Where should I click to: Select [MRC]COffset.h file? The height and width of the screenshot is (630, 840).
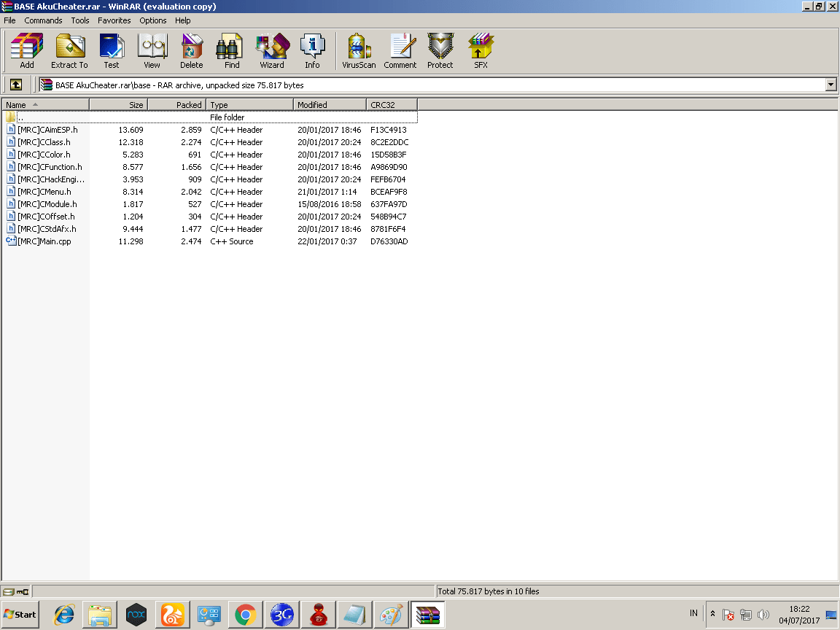point(46,216)
